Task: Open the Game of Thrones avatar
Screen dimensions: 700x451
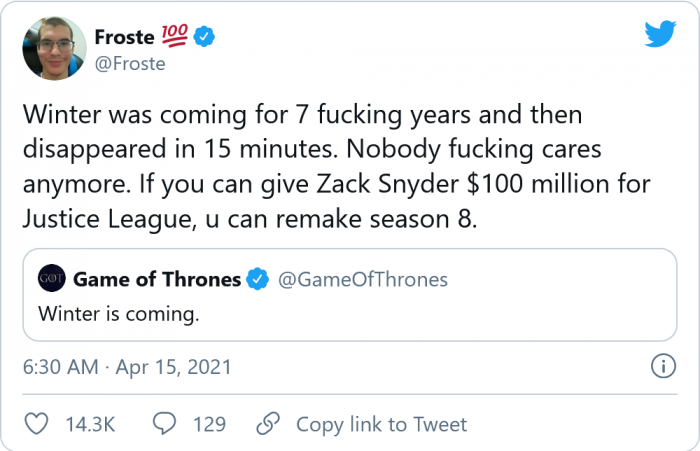Action: [x=51, y=279]
